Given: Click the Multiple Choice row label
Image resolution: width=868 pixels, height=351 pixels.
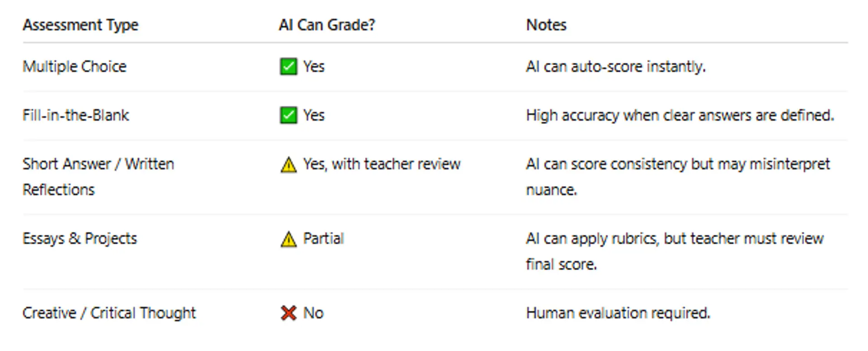Looking at the screenshot, I should coord(75,66).
